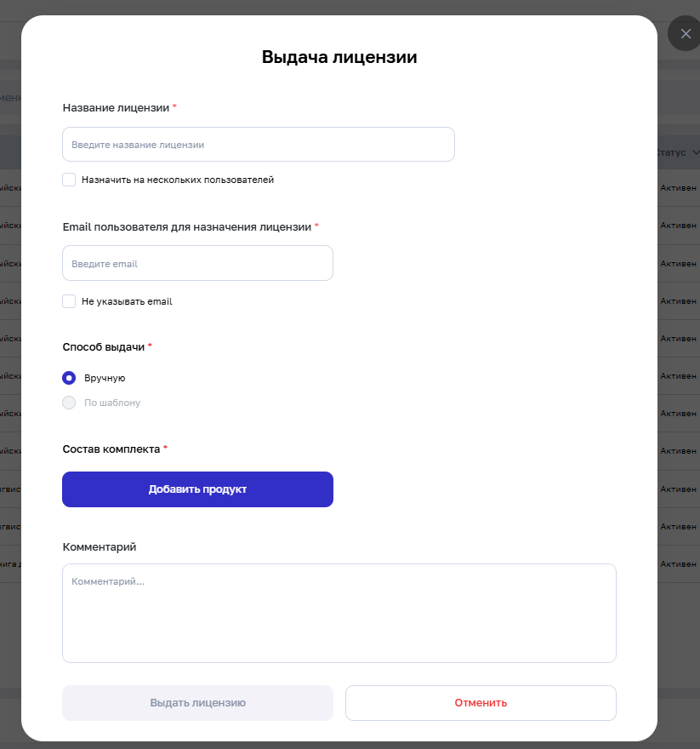Click the email assignment field label
700x749 pixels.
click(x=187, y=227)
